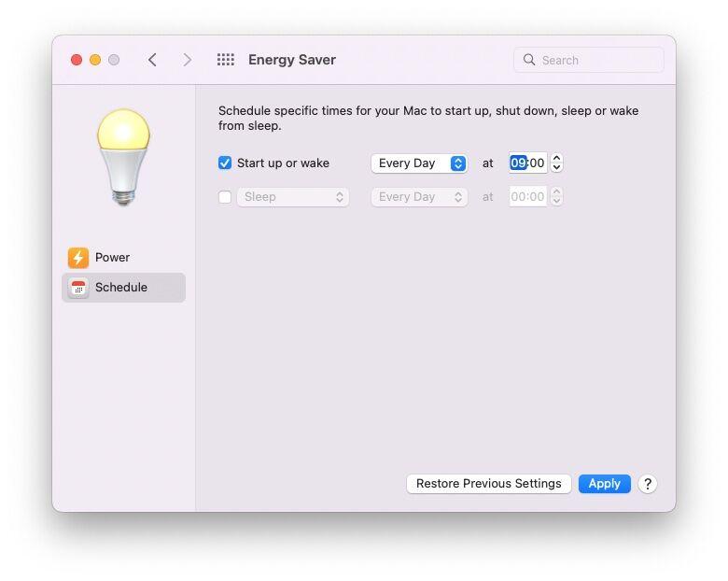Click the Restore Previous Settings button
The height and width of the screenshot is (581, 728).
pyautogui.click(x=488, y=484)
